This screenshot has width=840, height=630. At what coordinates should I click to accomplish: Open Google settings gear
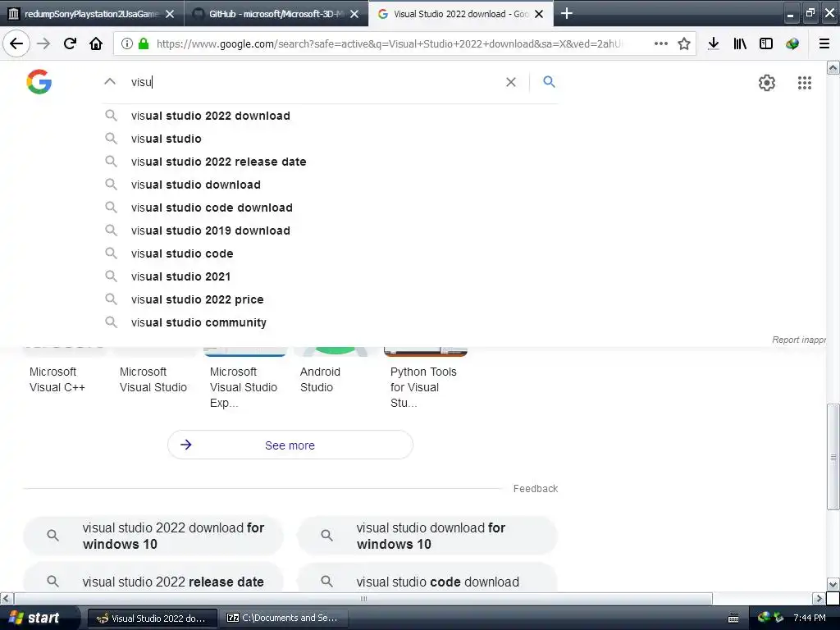[767, 83]
